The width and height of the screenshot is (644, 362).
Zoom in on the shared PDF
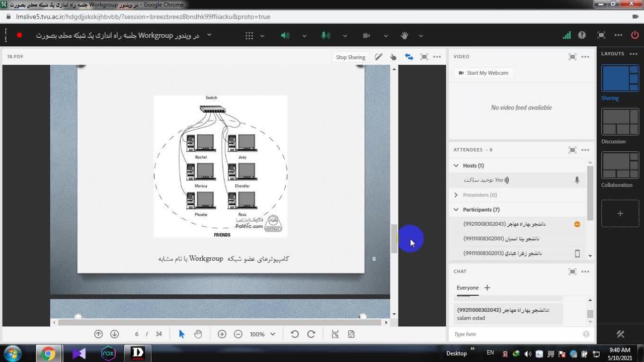coord(222,334)
